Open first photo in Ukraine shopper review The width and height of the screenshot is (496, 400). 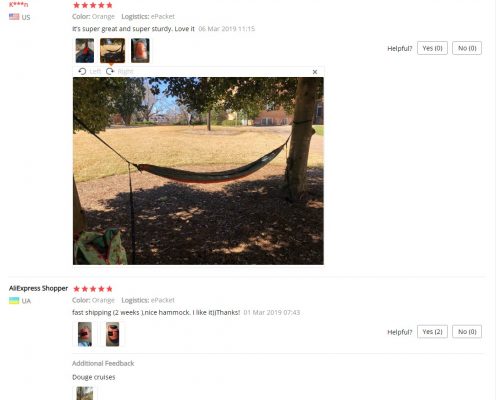pyautogui.click(x=85, y=334)
